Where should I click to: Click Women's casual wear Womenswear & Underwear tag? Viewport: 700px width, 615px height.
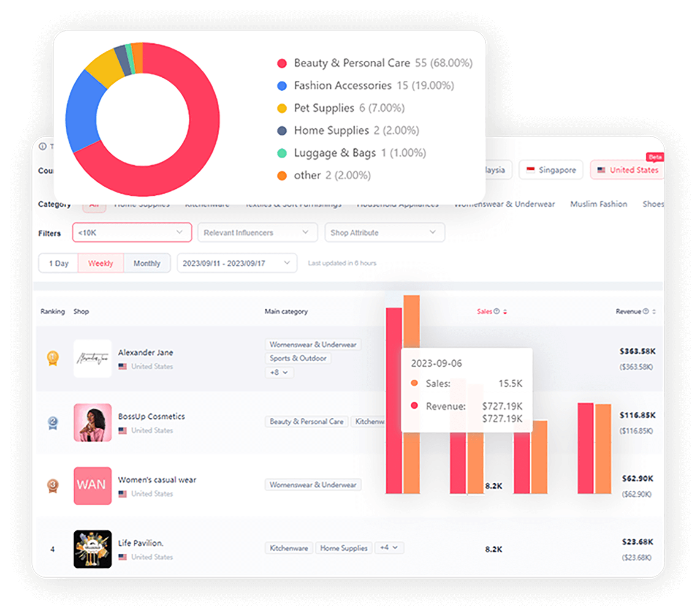point(313,485)
